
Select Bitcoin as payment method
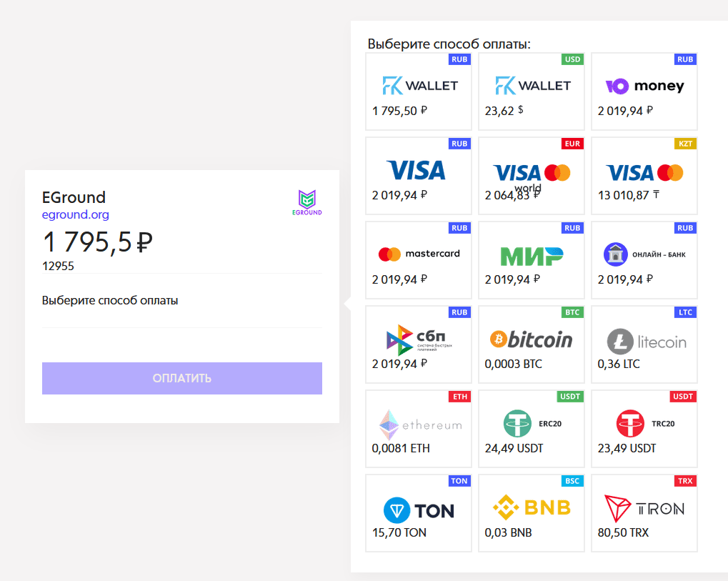(531, 344)
